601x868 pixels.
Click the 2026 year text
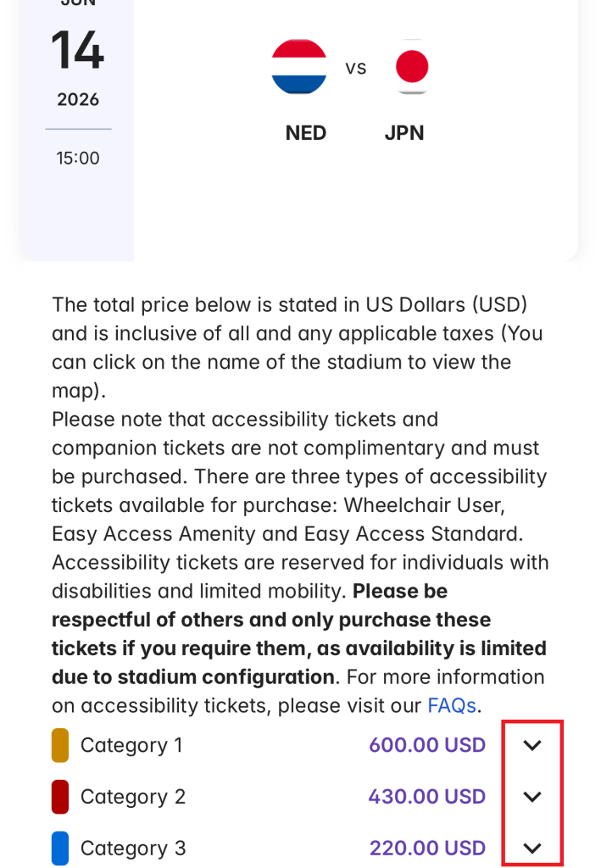tap(78, 100)
